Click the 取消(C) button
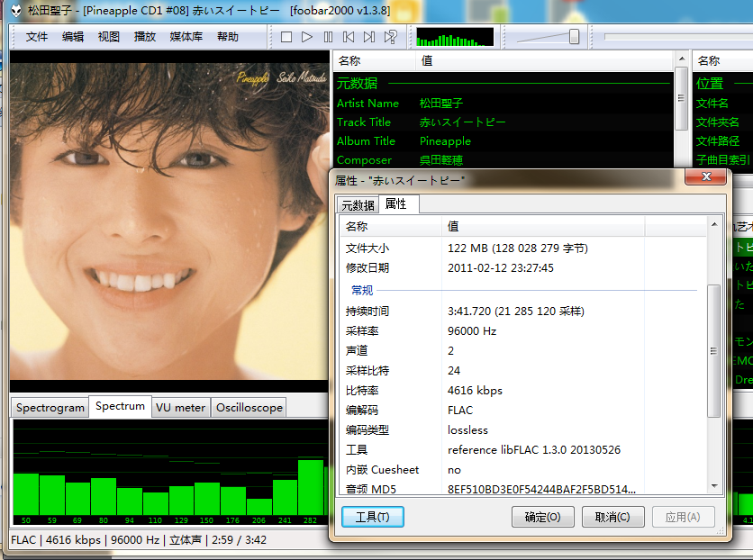The image size is (753, 560). pos(612,517)
